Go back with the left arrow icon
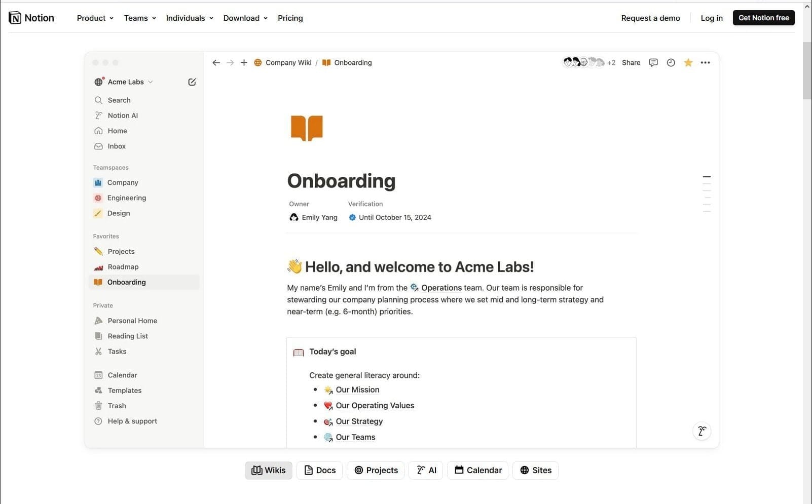The image size is (812, 504). 216,63
